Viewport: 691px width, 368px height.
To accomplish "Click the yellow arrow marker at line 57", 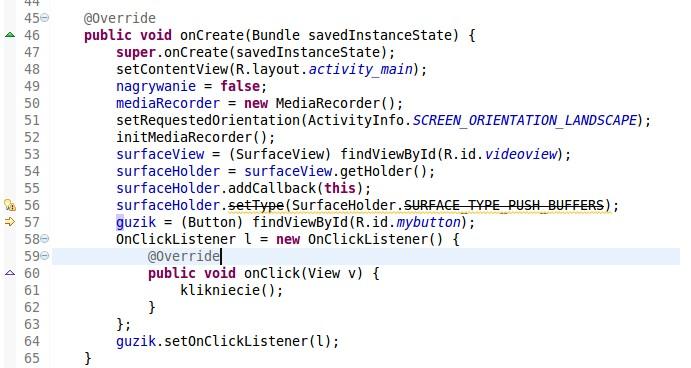I will pyautogui.click(x=10, y=222).
